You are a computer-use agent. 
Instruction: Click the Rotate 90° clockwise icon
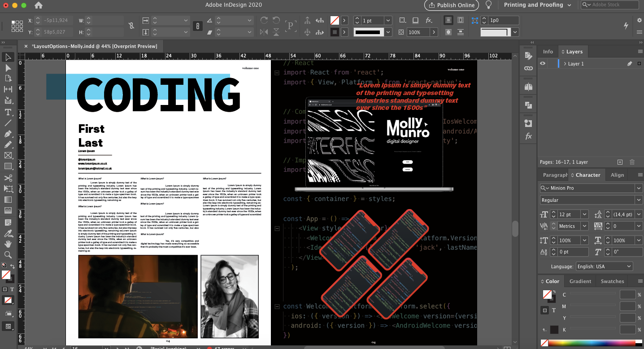[264, 21]
